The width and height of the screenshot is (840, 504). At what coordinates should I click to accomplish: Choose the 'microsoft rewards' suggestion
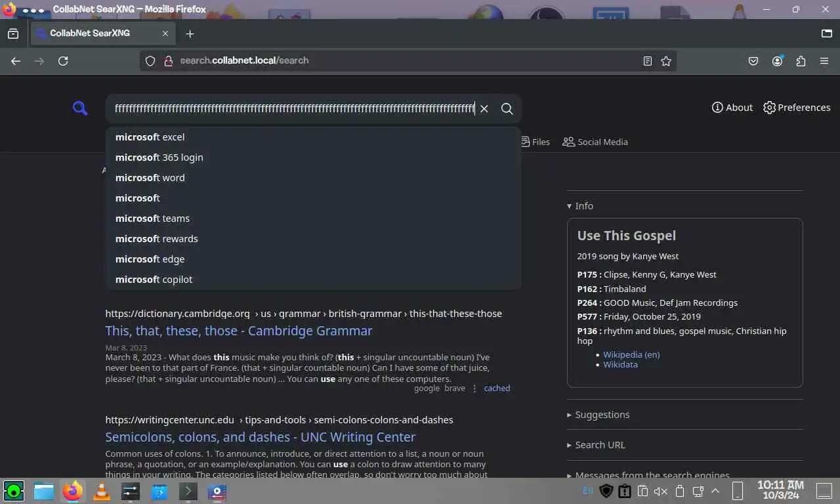pos(314,239)
